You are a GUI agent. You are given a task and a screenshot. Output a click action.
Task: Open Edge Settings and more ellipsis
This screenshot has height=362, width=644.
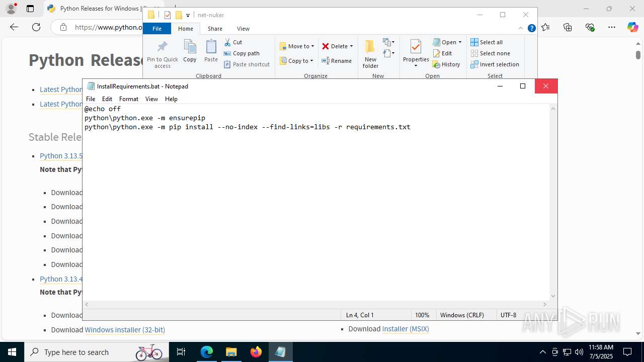pyautogui.click(x=611, y=27)
